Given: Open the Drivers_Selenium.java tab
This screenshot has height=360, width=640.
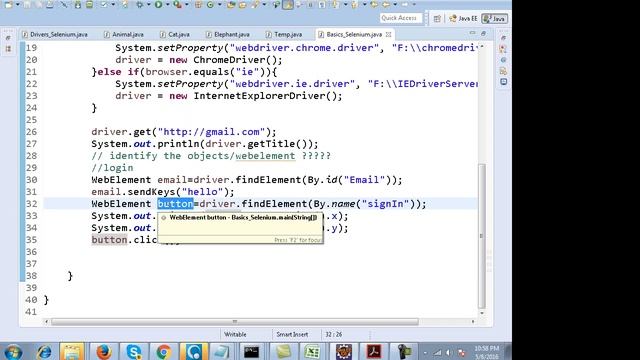Looking at the screenshot, I should pos(55,34).
